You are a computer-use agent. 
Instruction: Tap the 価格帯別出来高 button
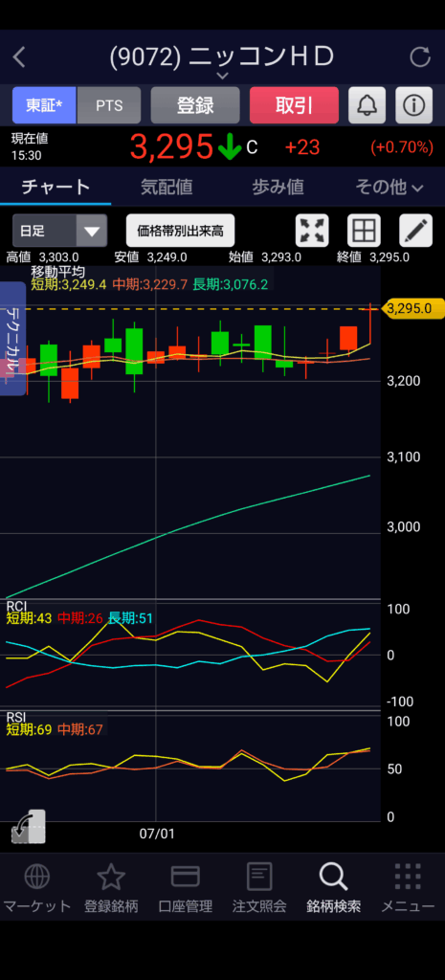click(181, 231)
